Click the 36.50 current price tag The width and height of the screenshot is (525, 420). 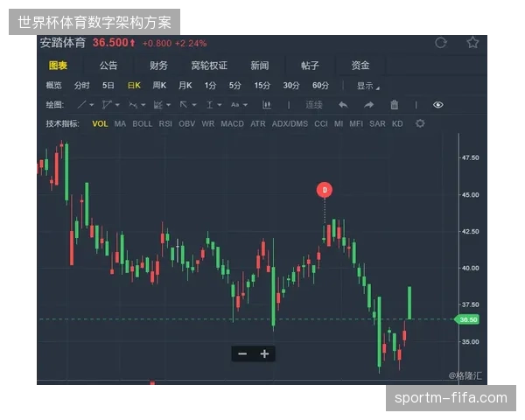pyautogui.click(x=467, y=319)
